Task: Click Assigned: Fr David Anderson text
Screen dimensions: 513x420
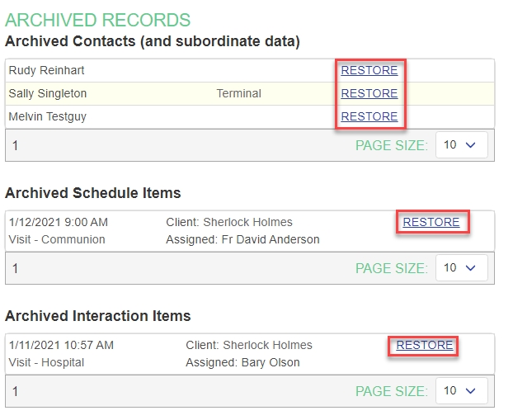Action: (x=242, y=239)
